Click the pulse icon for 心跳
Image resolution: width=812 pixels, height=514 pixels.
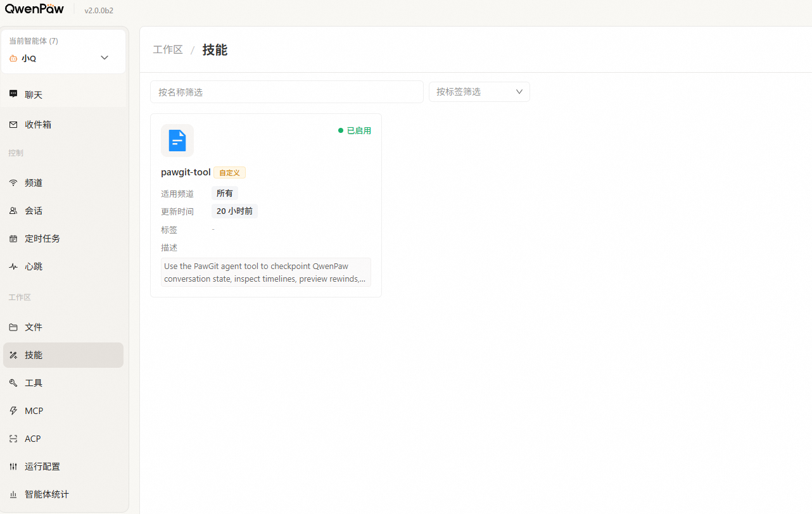coord(13,266)
